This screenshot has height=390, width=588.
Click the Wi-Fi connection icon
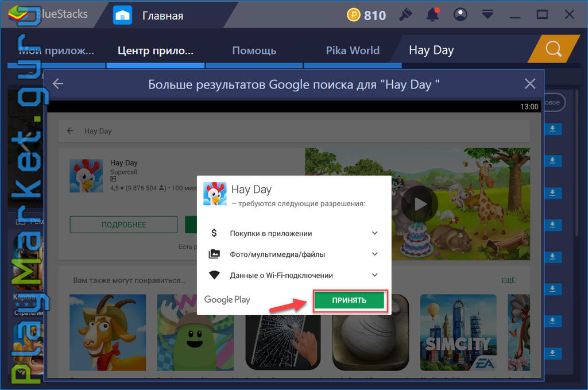(214, 275)
